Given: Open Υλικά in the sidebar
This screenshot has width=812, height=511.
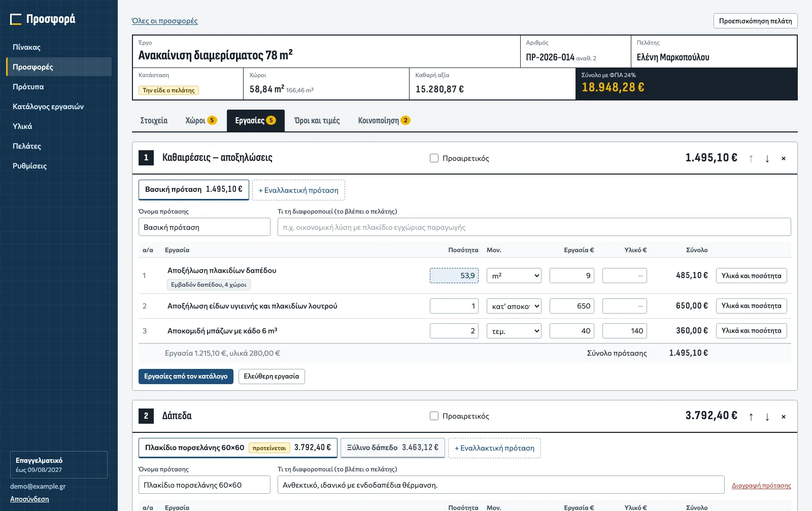Looking at the screenshot, I should pyautogui.click(x=59, y=126).
